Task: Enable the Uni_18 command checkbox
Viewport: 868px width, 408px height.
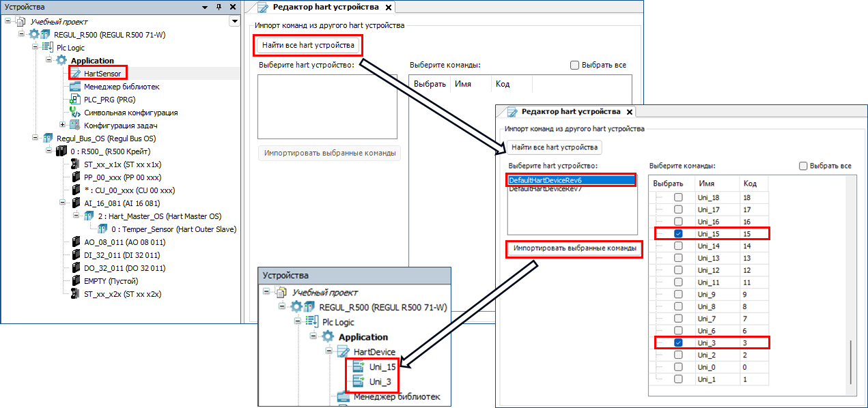Action: [678, 197]
